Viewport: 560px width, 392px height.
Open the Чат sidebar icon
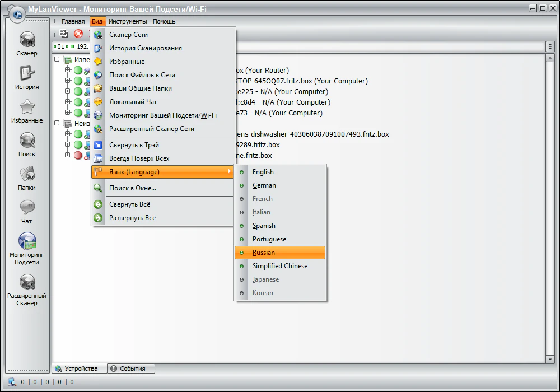(x=27, y=212)
